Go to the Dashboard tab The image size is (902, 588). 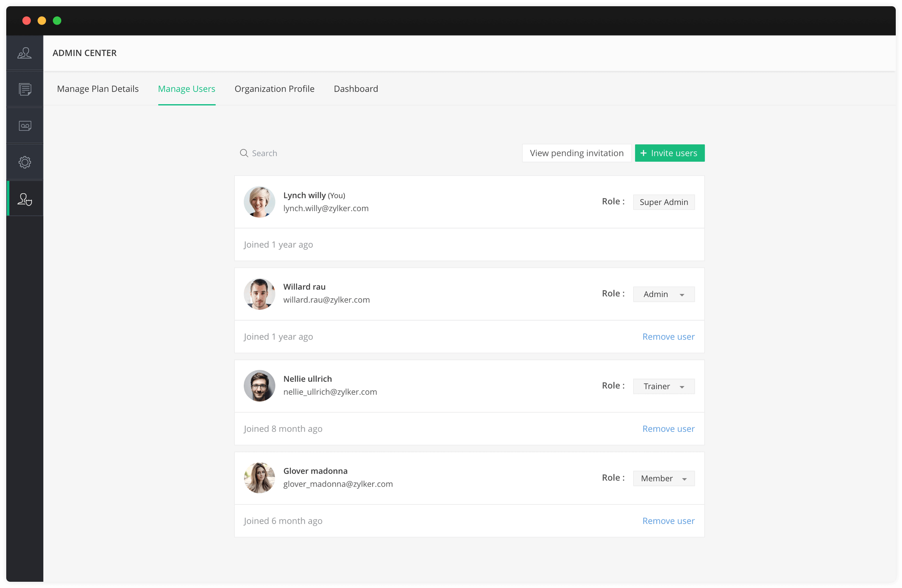[356, 89]
